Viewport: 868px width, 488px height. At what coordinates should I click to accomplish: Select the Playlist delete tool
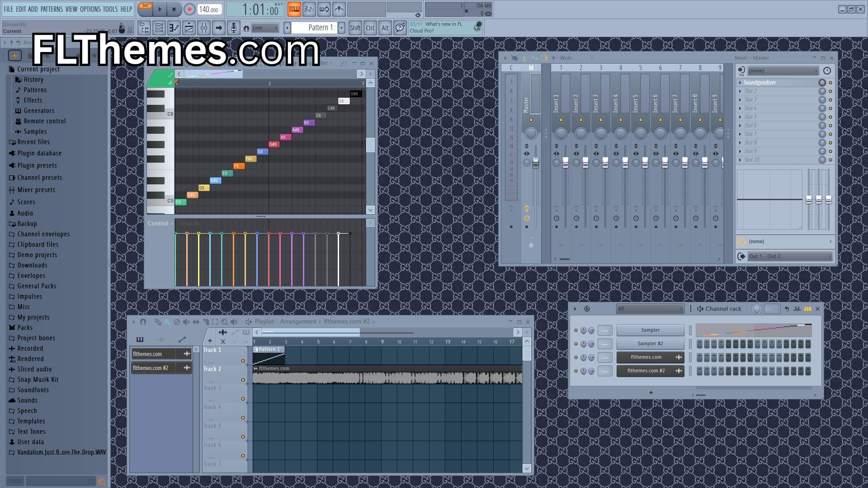click(x=177, y=322)
